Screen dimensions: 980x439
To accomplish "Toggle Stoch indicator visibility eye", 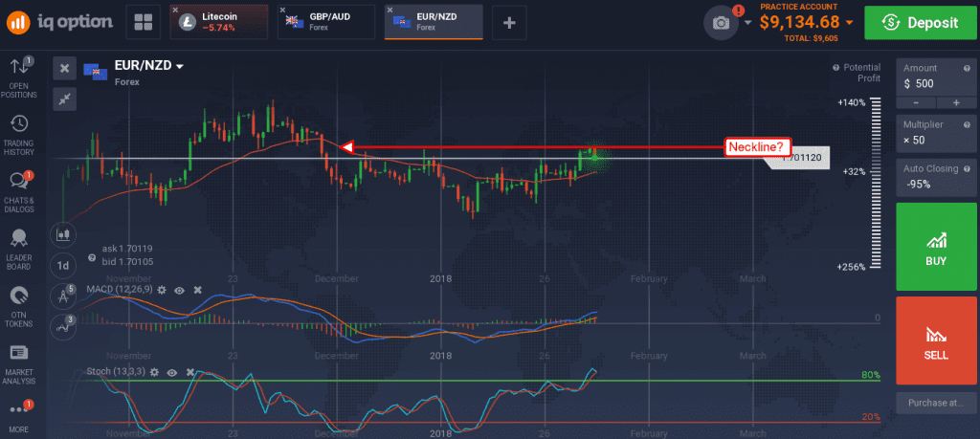I will tap(172, 372).
